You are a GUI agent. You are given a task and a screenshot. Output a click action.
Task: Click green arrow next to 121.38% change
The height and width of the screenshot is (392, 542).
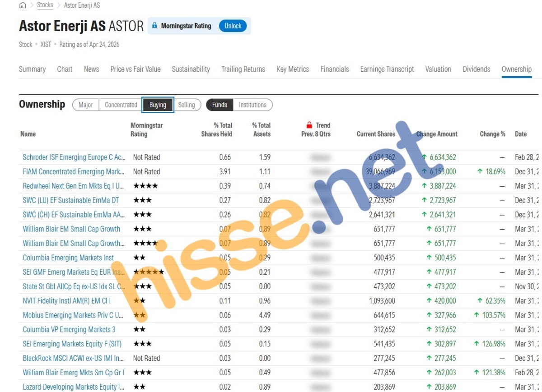(x=477, y=372)
